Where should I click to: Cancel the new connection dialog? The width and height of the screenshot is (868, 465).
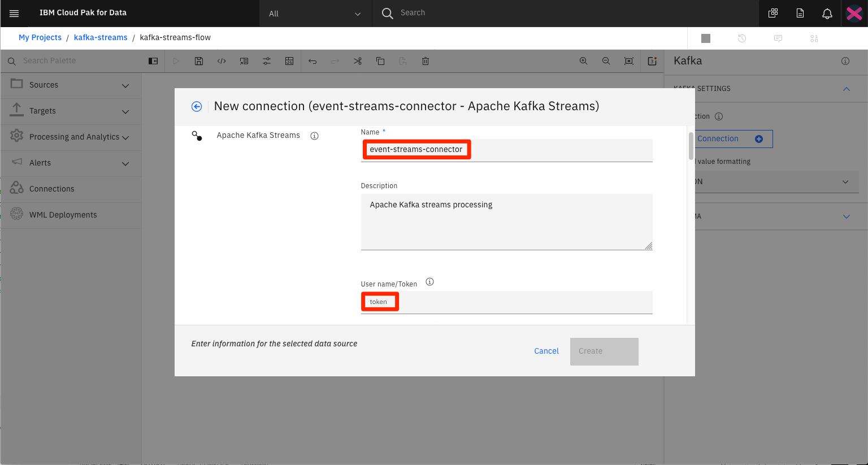click(546, 351)
